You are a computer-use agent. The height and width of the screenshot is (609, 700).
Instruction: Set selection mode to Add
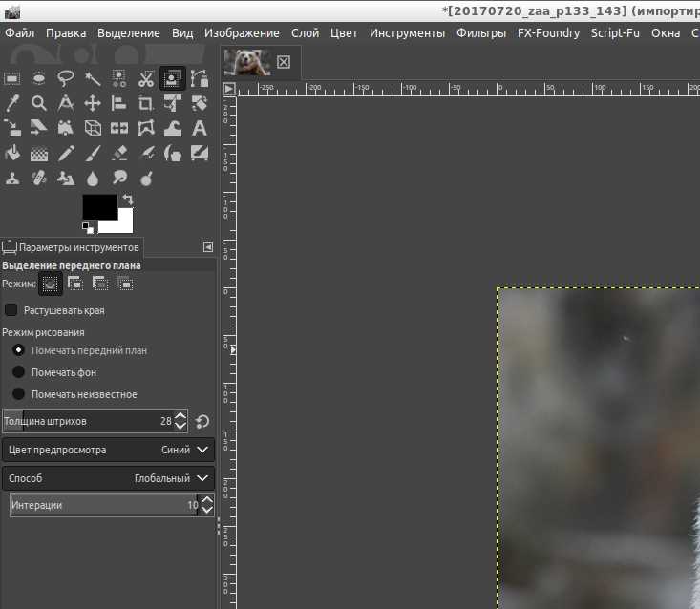(x=75, y=283)
